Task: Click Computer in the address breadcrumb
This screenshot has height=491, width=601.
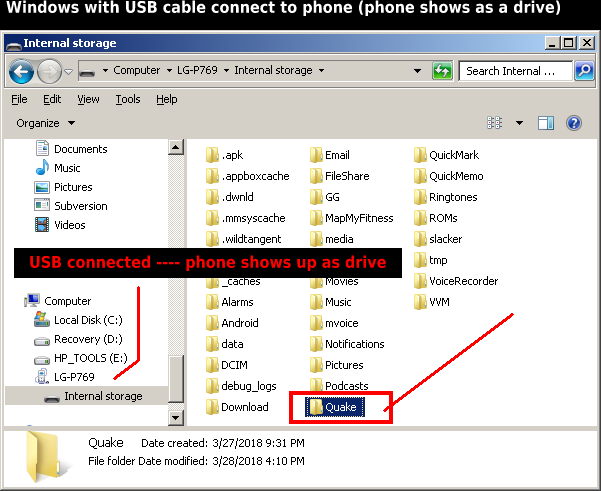Action: (x=136, y=71)
